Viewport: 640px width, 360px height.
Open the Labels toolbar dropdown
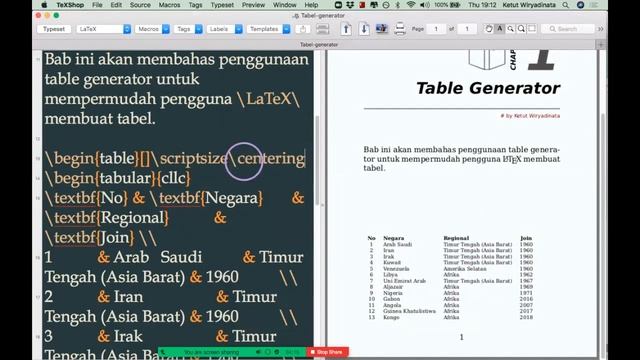point(224,29)
